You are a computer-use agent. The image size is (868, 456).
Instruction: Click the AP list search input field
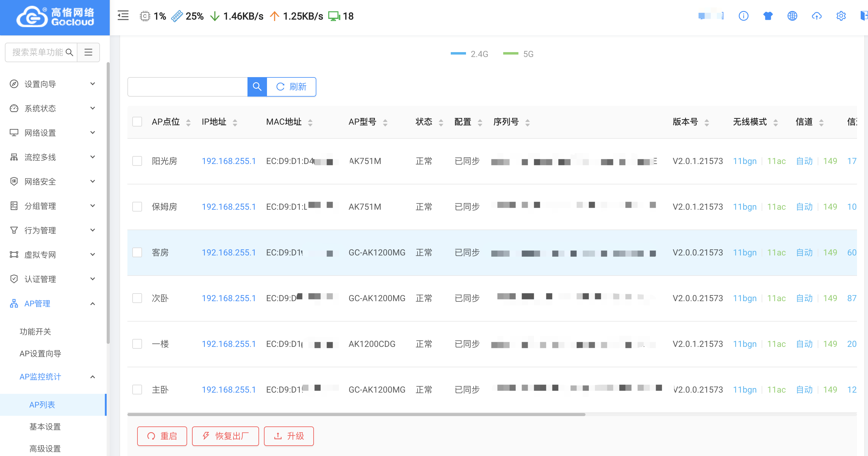pyautogui.click(x=187, y=87)
